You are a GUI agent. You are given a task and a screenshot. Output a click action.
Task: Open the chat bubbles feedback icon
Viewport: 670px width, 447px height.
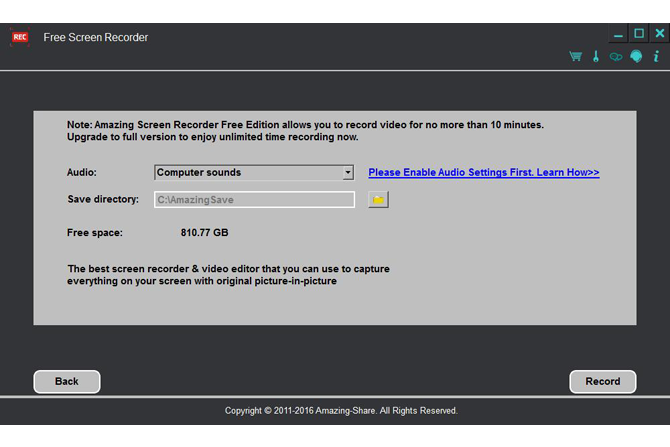pyautogui.click(x=616, y=56)
